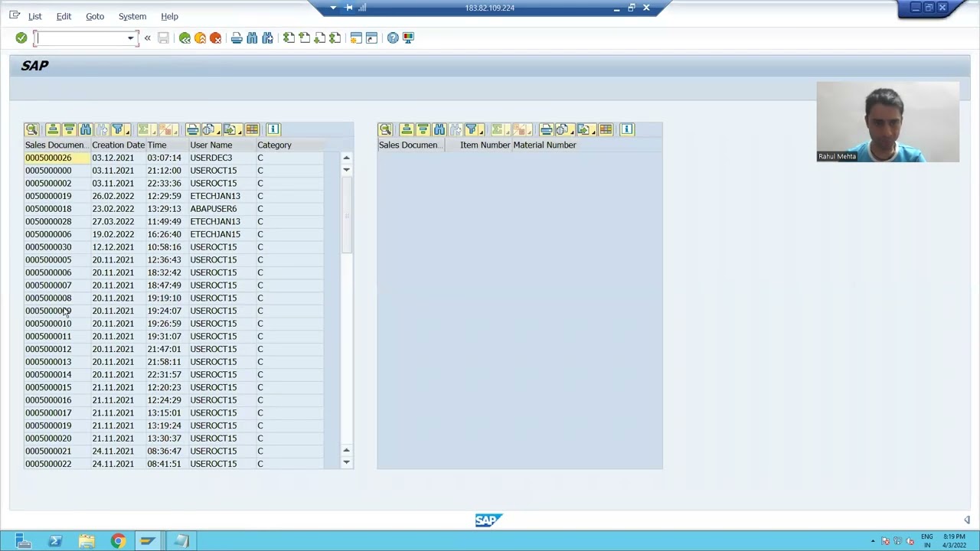Open the window control menu icon beside List
This screenshot has width=980, height=551.
click(x=15, y=15)
